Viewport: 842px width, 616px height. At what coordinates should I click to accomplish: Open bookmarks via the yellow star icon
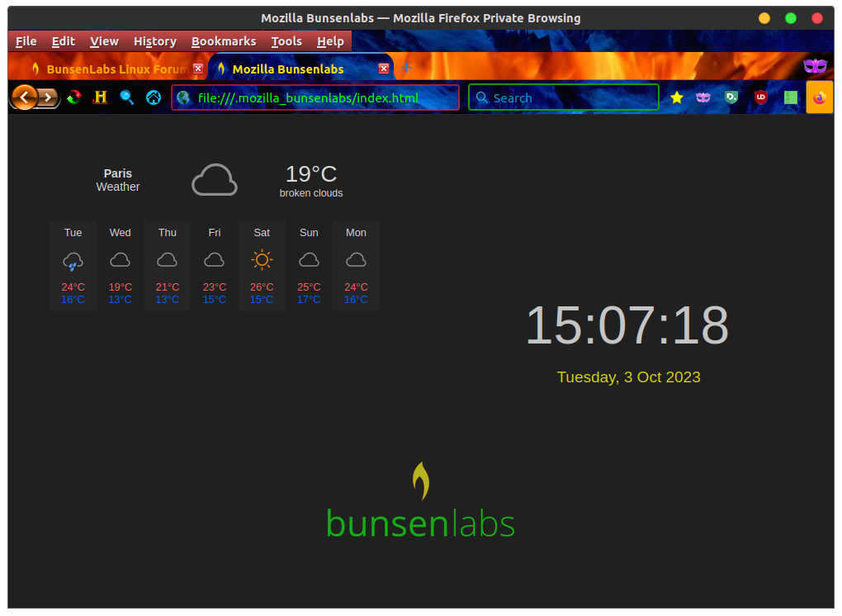tap(677, 97)
